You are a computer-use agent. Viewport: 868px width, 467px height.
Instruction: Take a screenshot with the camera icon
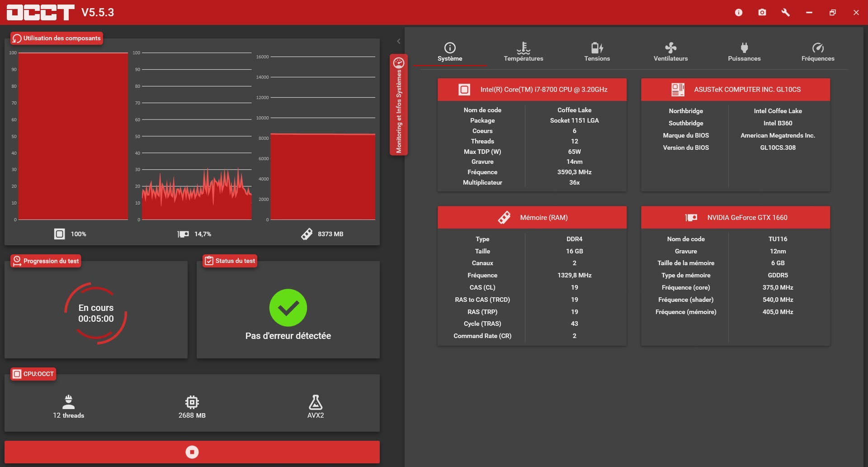coord(762,13)
